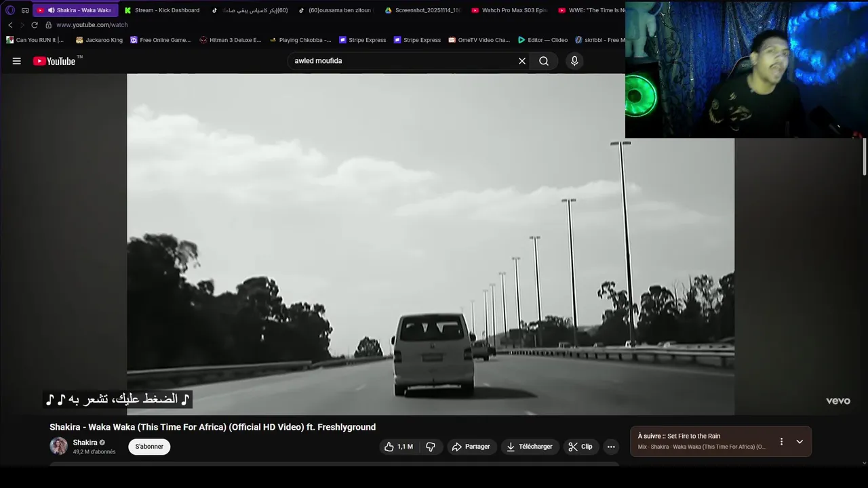The height and width of the screenshot is (488, 868).
Task: Create a clip with the Clip button
Action: click(x=580, y=447)
